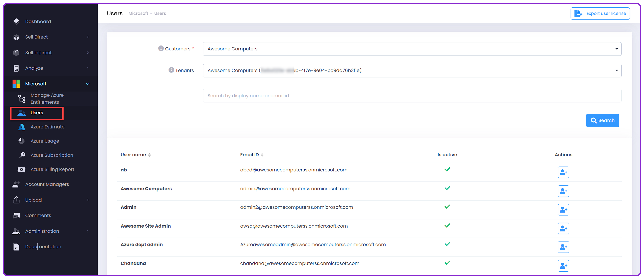Click add-user action for Awesome Computers row
644x279 pixels.
point(563,191)
